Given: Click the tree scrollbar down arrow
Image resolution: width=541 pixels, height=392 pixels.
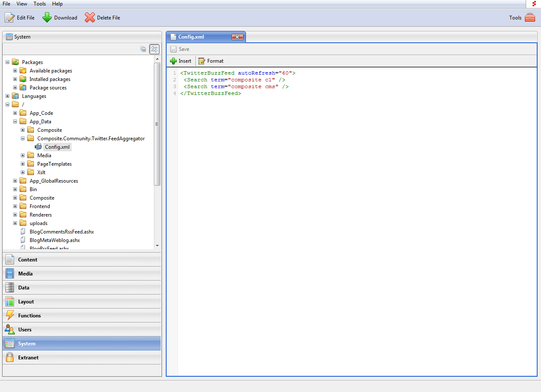Looking at the screenshot, I should click(157, 245).
